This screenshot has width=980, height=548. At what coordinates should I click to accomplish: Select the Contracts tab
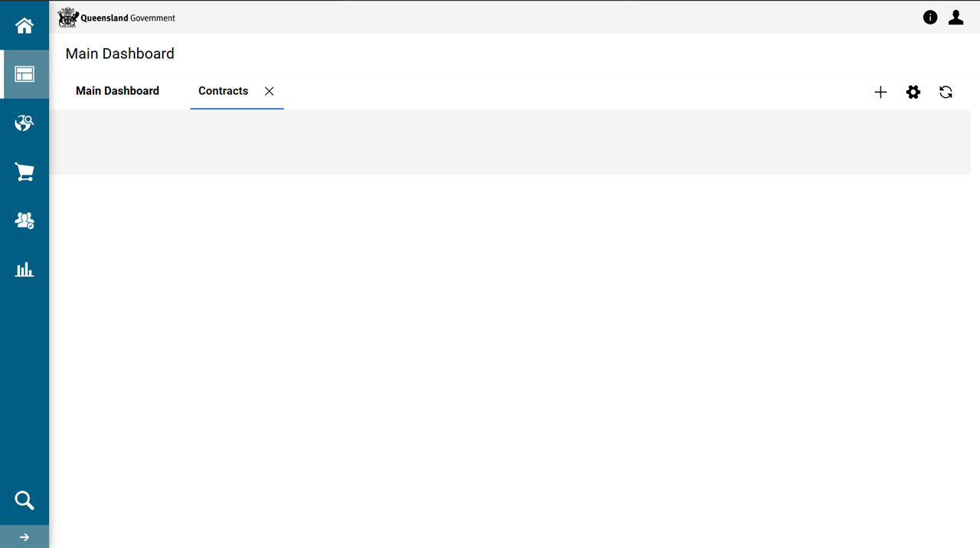223,91
